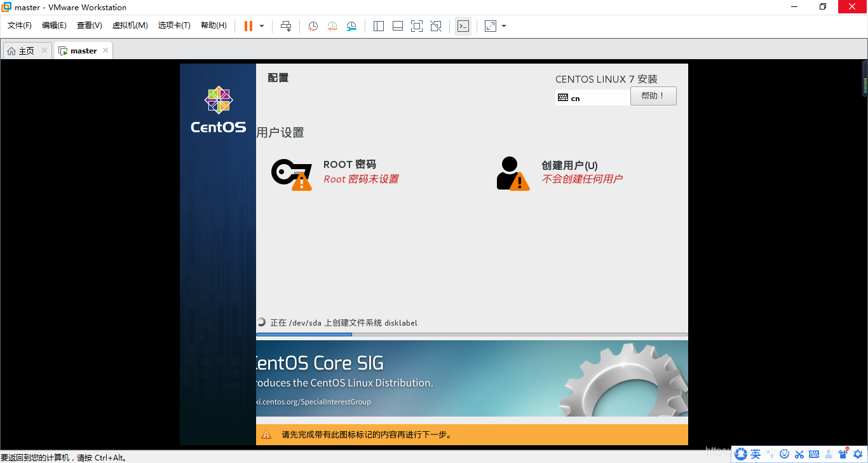Click the installation progress bar

[x=472, y=334]
